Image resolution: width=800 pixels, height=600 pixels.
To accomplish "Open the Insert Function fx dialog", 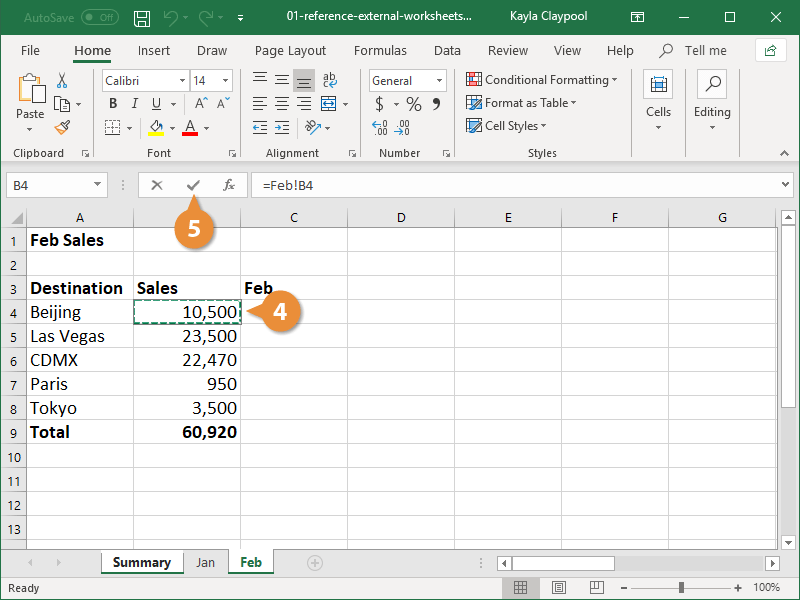I will click(x=229, y=185).
